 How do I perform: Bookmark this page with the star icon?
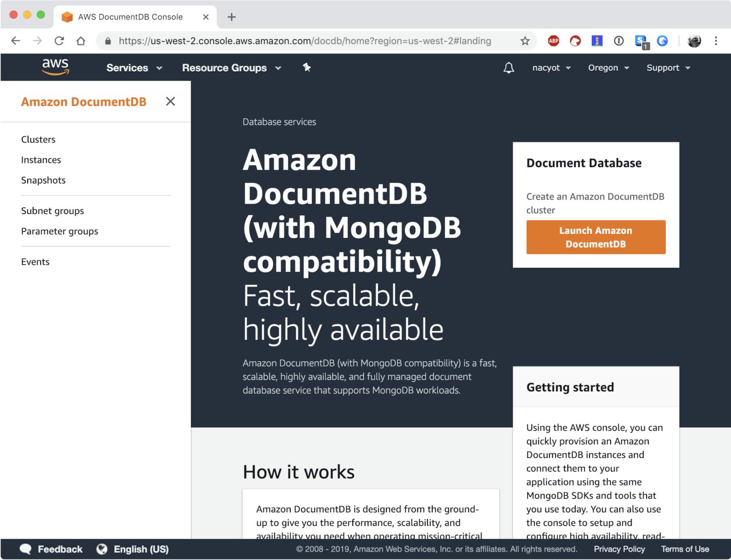[x=525, y=41]
